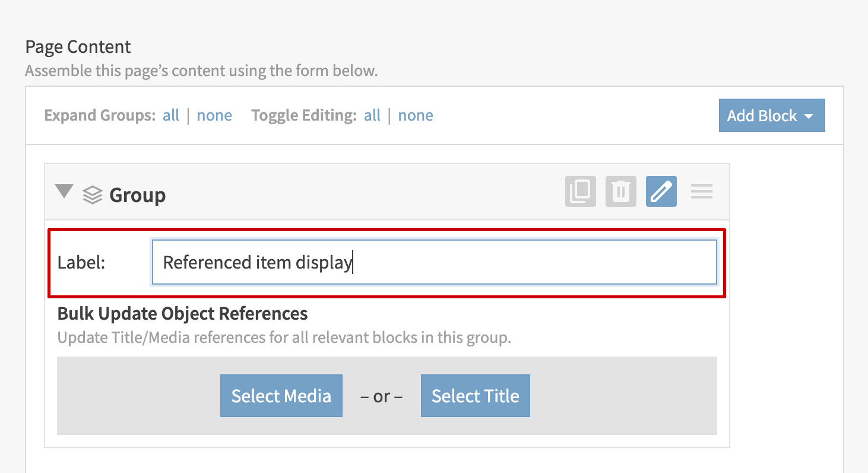868x473 pixels.
Task: Disable editing using Toggle Editing 'none'
Action: [x=416, y=115]
